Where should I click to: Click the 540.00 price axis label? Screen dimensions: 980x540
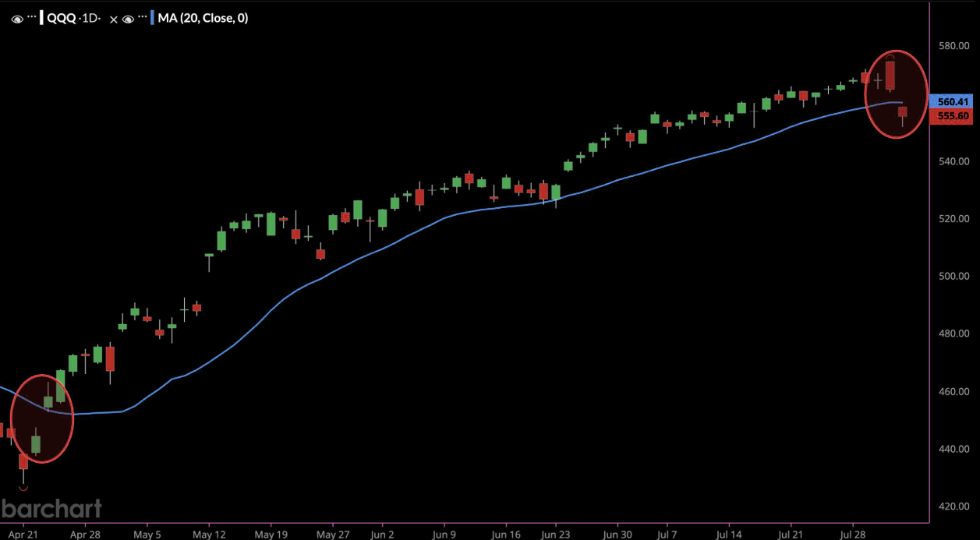point(953,161)
